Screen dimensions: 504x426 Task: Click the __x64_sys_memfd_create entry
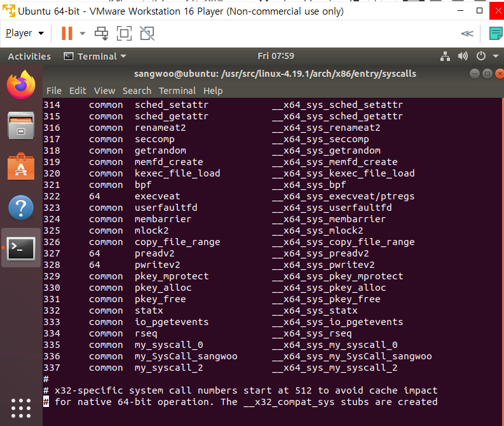[x=334, y=162]
